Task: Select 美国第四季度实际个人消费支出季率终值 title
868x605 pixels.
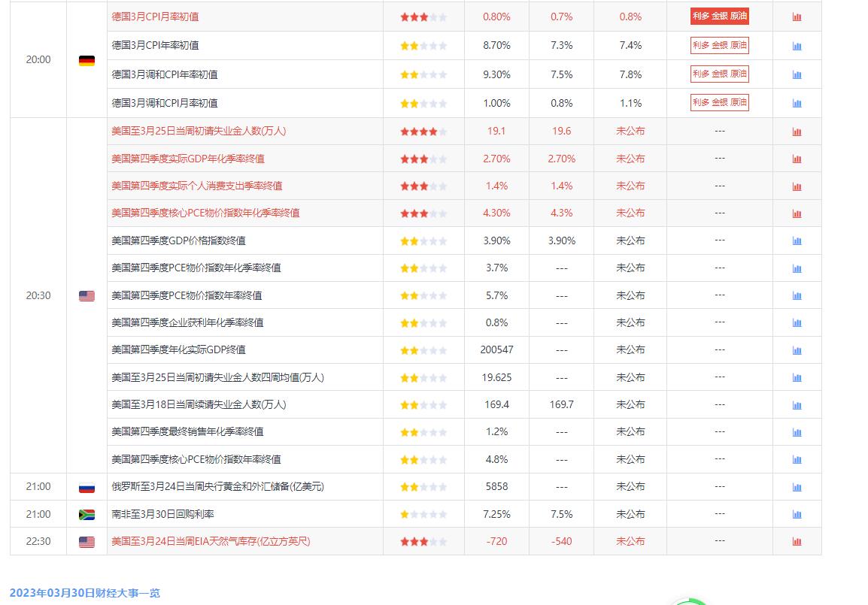Action: pos(196,186)
